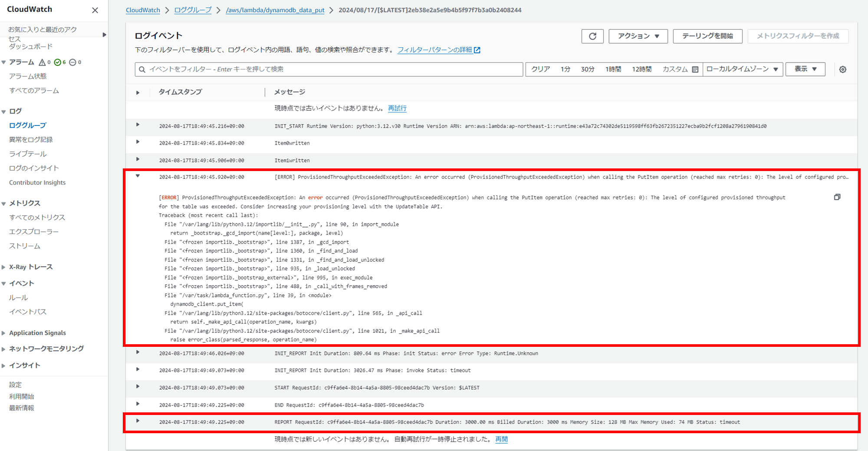Screen dimensions: 868x451
Task: Click the insufficient data alarm count icon
Action: point(72,63)
